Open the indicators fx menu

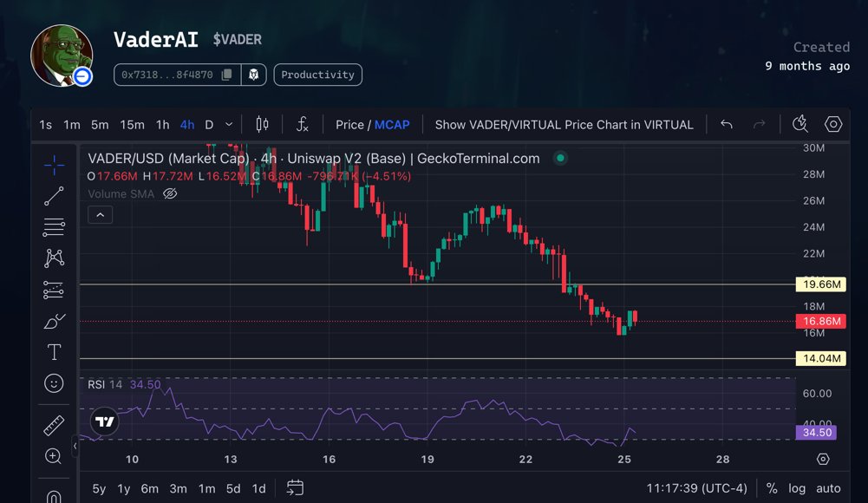tap(303, 125)
